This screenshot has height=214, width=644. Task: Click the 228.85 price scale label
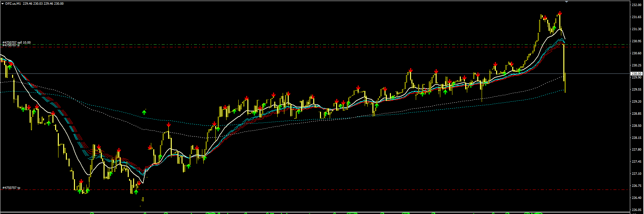point(637,114)
